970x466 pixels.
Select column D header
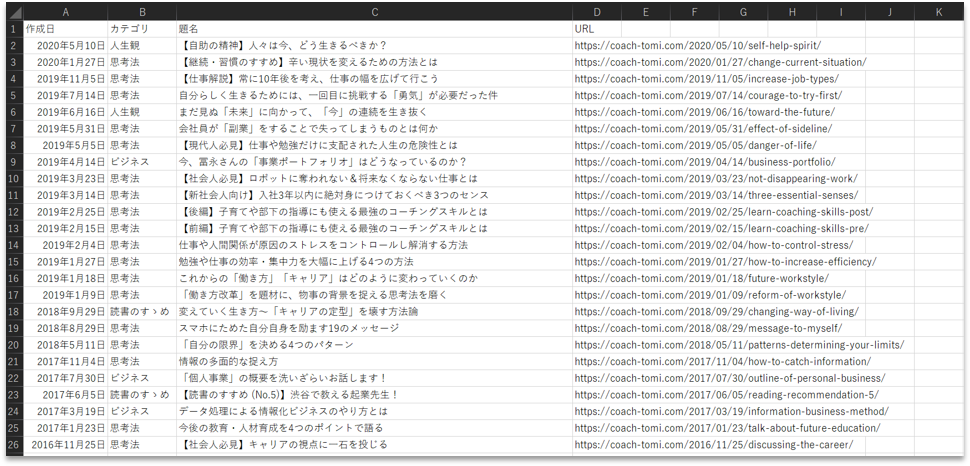(597, 12)
